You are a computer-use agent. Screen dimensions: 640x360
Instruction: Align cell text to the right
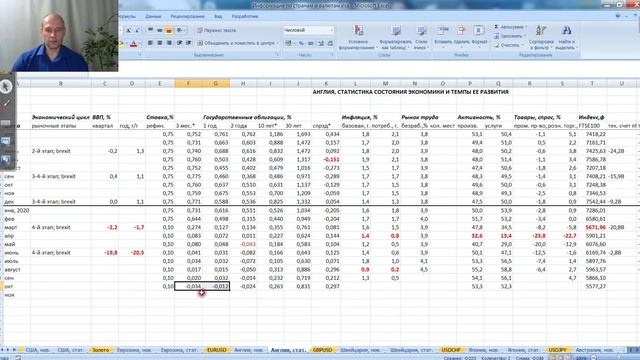coord(169,43)
